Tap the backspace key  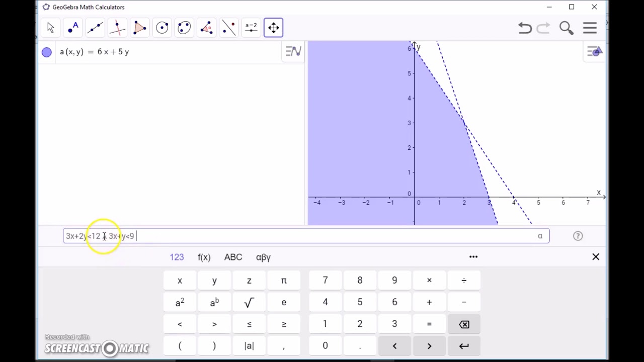tap(464, 324)
